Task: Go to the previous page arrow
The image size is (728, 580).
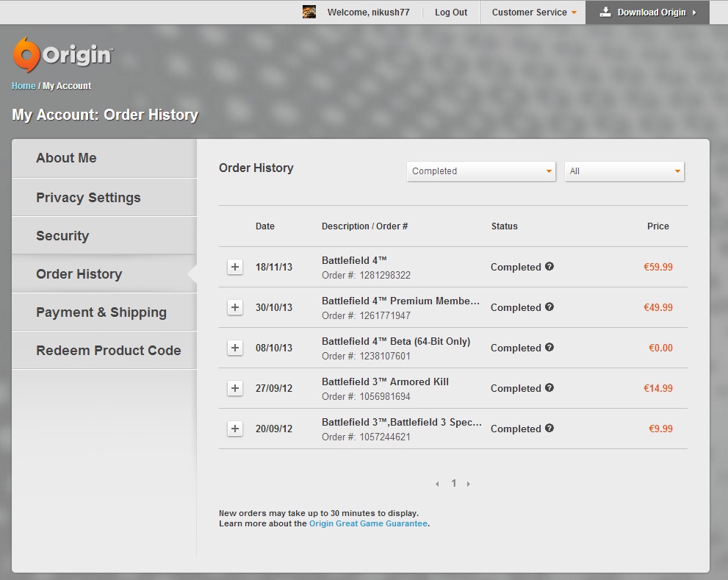Action: click(437, 484)
